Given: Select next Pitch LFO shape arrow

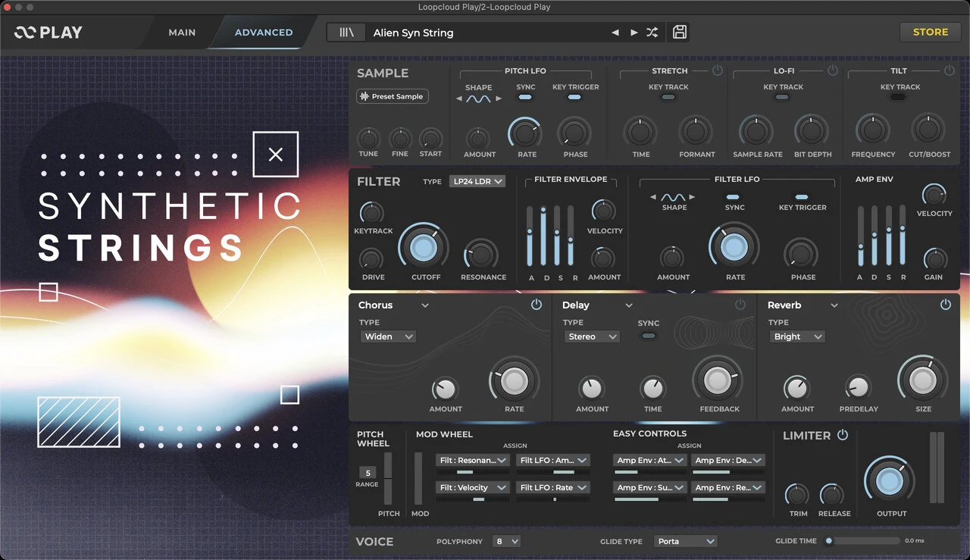Looking at the screenshot, I should tap(498, 99).
